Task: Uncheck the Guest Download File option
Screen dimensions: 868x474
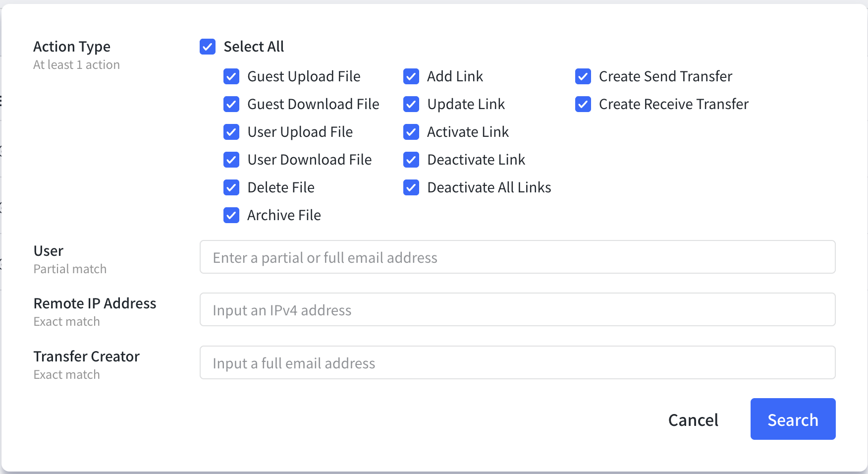Action: (231, 104)
